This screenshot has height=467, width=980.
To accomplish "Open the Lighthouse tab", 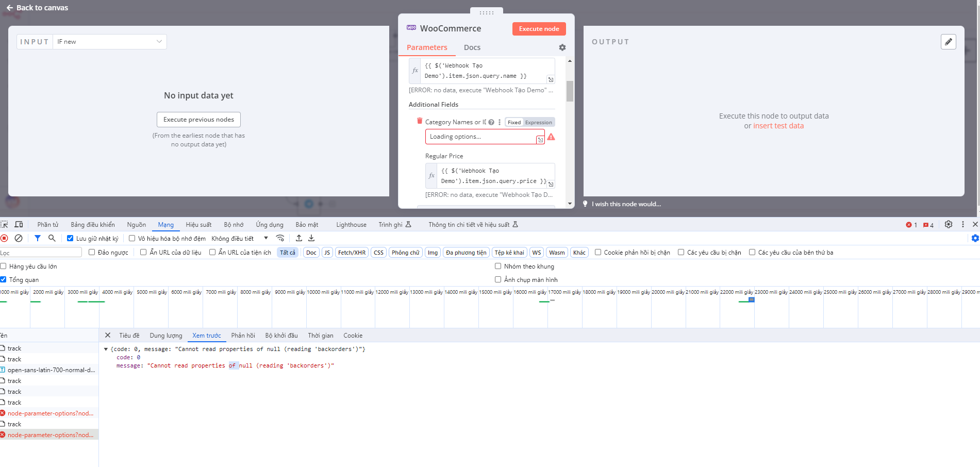I will pos(351,224).
